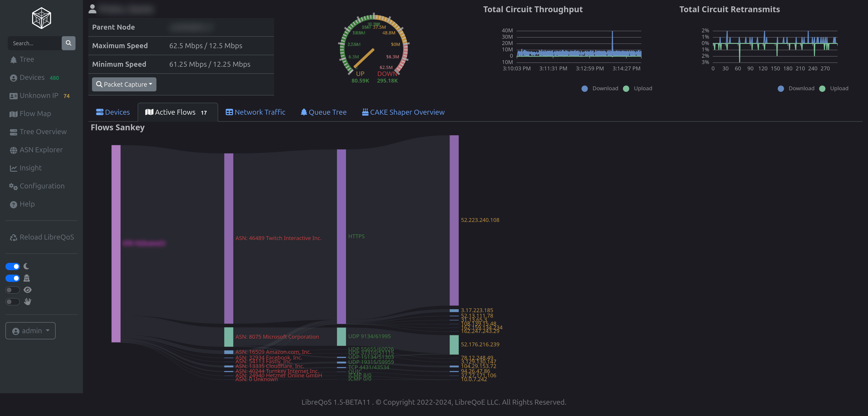This screenshot has width=868, height=416.
Task: Switch to the Network Traffic tab
Action: click(255, 112)
